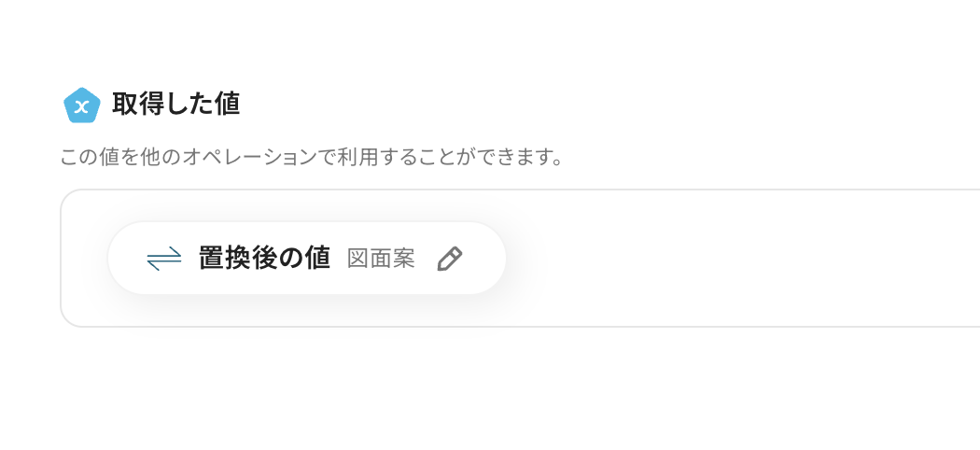Click the 図面案 sample value text

pos(381,259)
